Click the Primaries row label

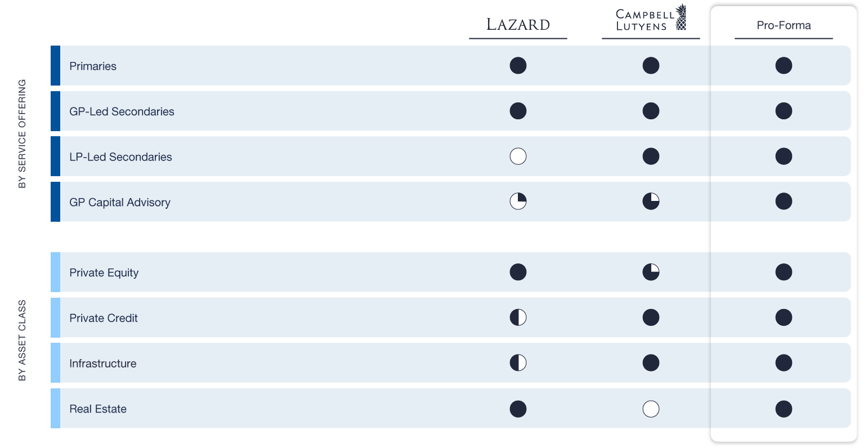(x=93, y=66)
